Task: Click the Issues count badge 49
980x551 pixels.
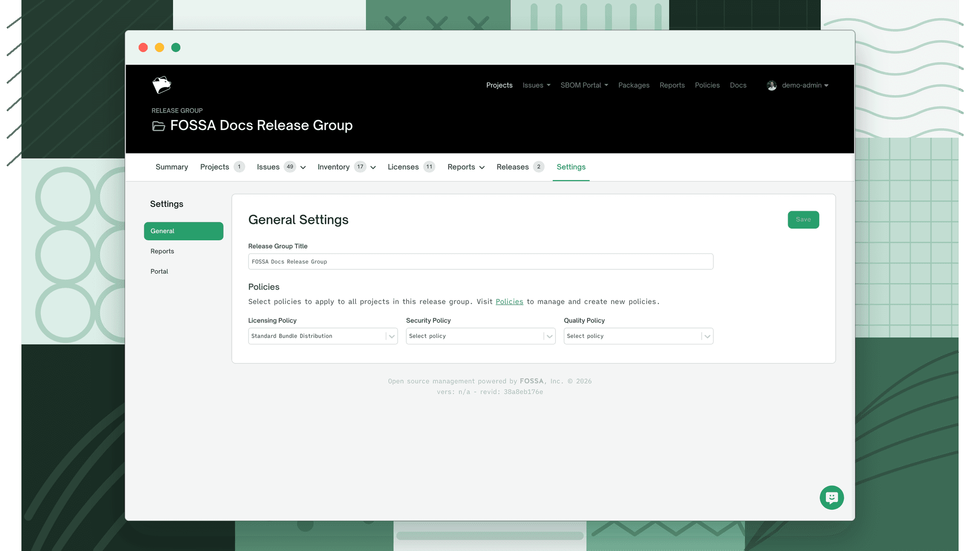Action: [290, 167]
